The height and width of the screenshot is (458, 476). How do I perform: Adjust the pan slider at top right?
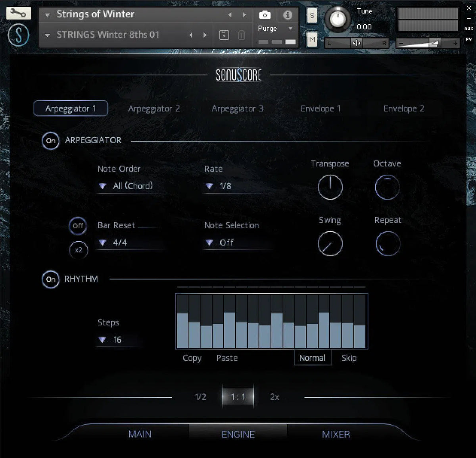(x=356, y=43)
